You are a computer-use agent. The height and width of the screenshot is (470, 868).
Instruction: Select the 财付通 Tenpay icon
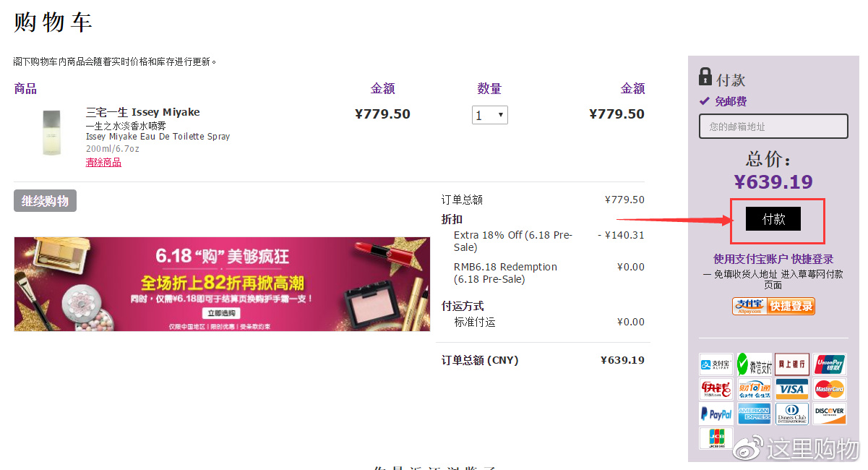pyautogui.click(x=755, y=389)
